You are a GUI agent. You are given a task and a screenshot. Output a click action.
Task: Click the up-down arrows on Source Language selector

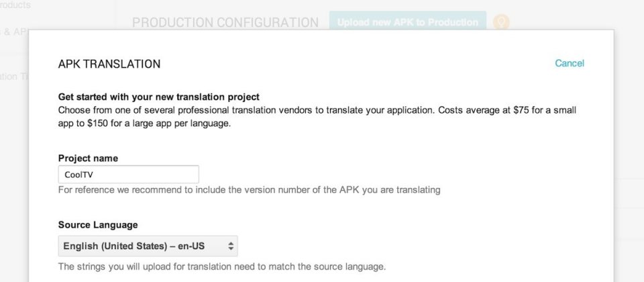click(231, 246)
